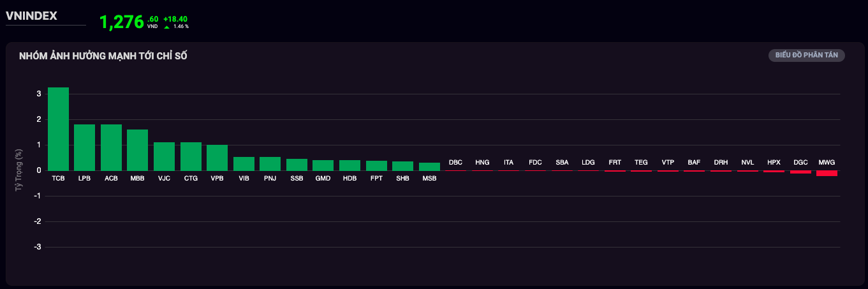The width and height of the screenshot is (868, 289).
Task: Click the red MWG bar
Action: [x=827, y=174]
